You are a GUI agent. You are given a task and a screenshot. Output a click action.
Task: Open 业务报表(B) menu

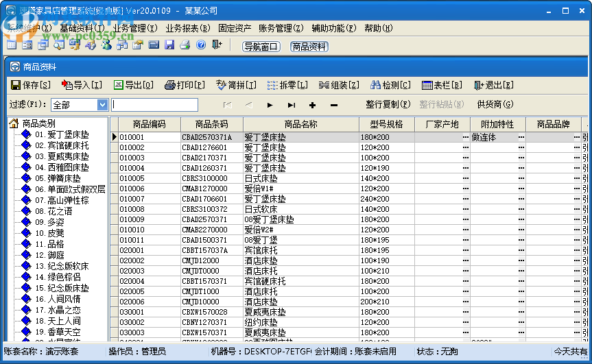point(188,28)
